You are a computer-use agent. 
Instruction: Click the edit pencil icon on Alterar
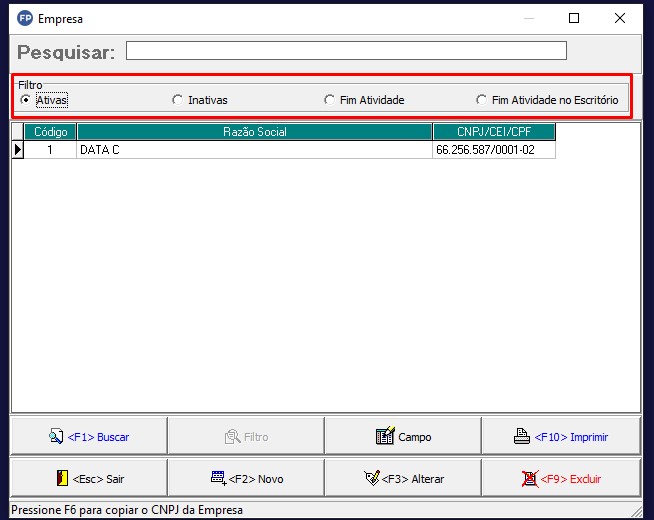tap(372, 478)
